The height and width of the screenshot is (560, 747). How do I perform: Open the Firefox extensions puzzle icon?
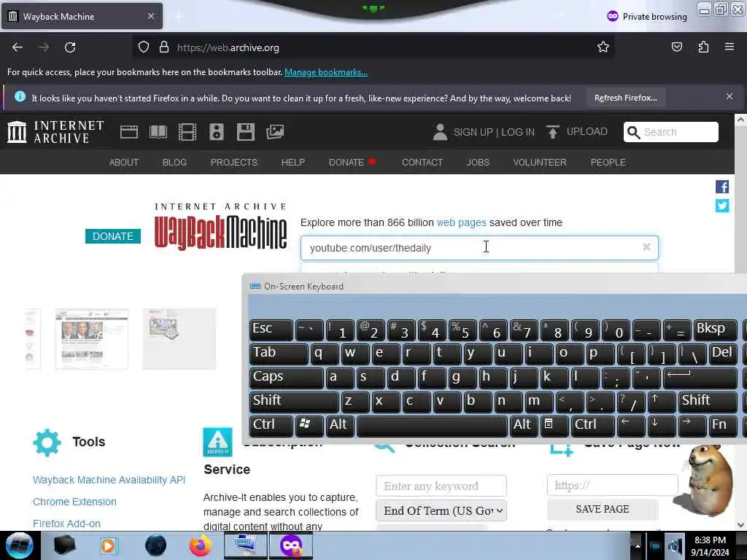pyautogui.click(x=703, y=47)
